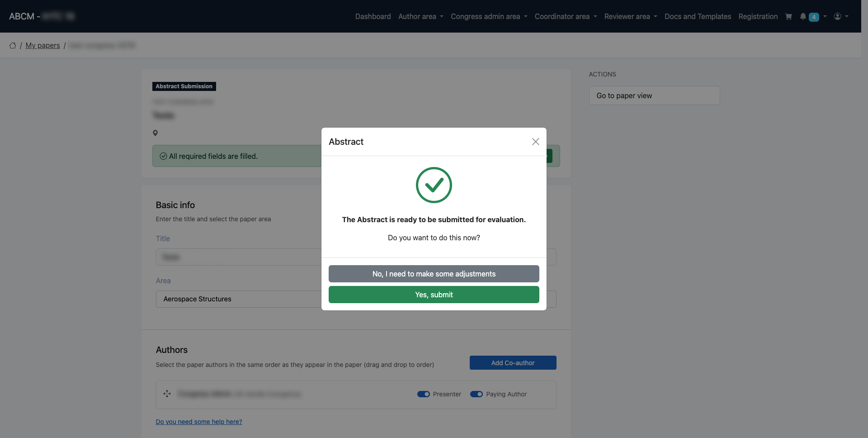Open the Coordinator area dropdown menu

tap(566, 16)
